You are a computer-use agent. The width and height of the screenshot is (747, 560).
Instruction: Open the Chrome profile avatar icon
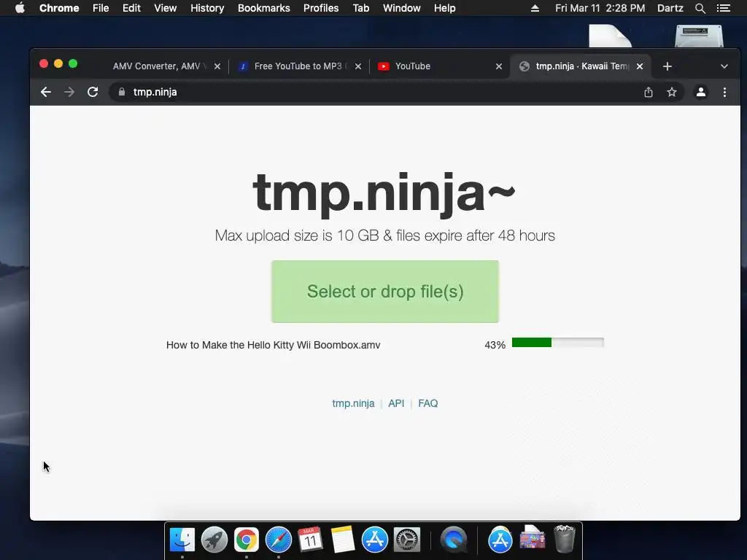click(701, 92)
